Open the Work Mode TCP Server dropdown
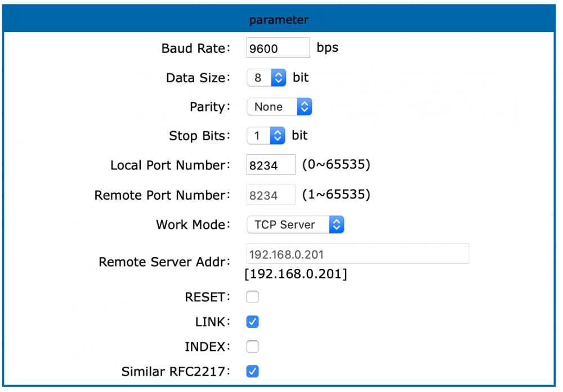The height and width of the screenshot is (392, 563). click(x=295, y=224)
